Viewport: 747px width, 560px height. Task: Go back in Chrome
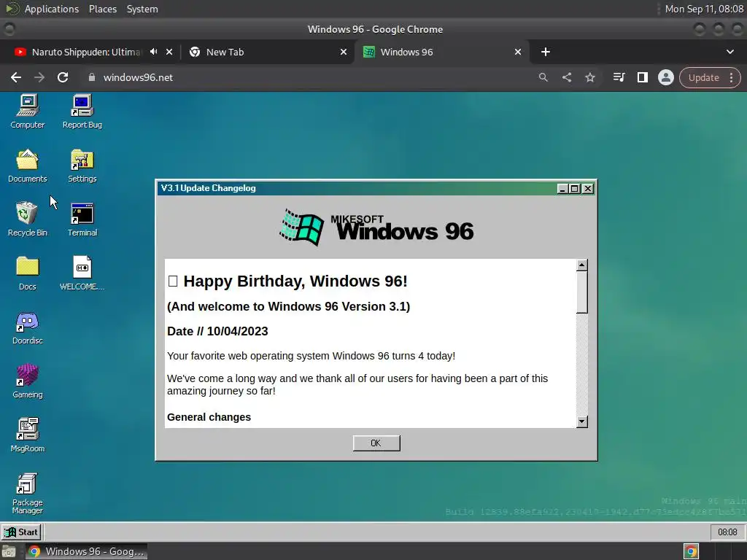(16, 77)
